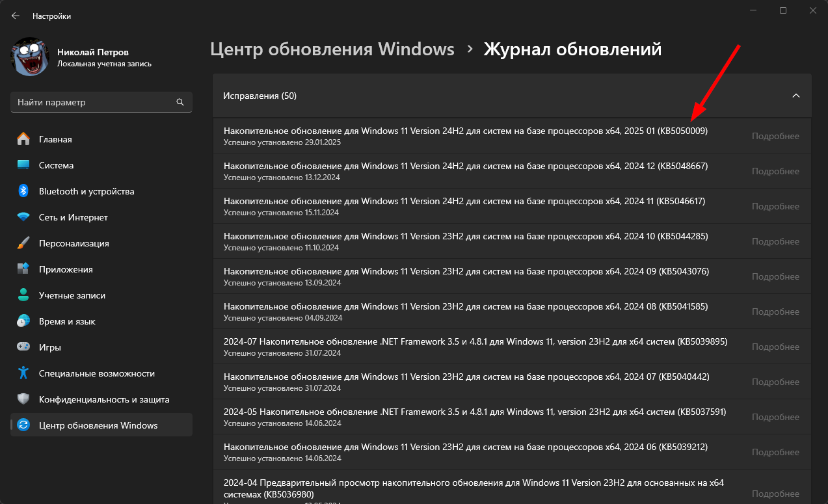Click the Персонализация brush icon
Screen dimensions: 828x504
click(23, 243)
